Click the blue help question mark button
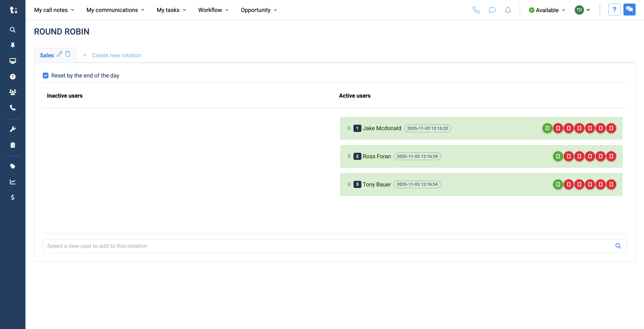 pos(614,10)
